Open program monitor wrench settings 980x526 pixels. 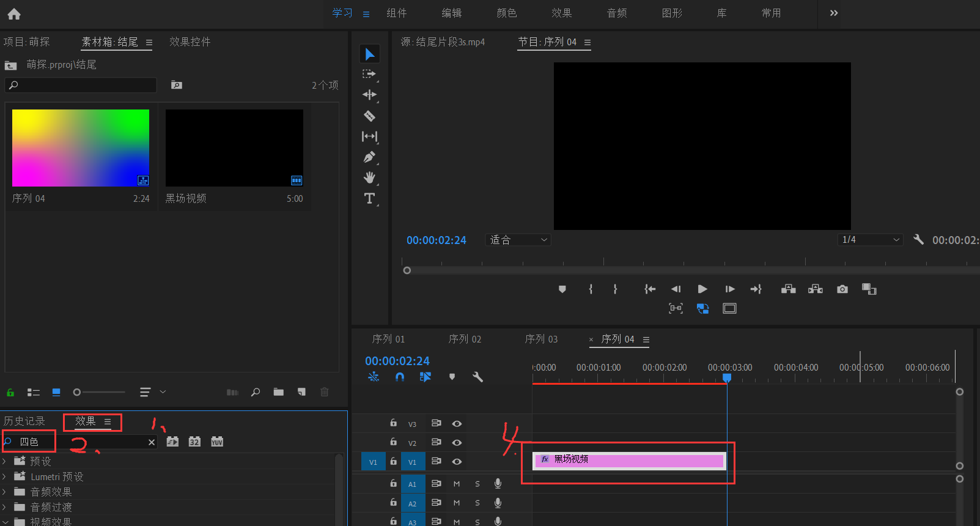tap(918, 240)
